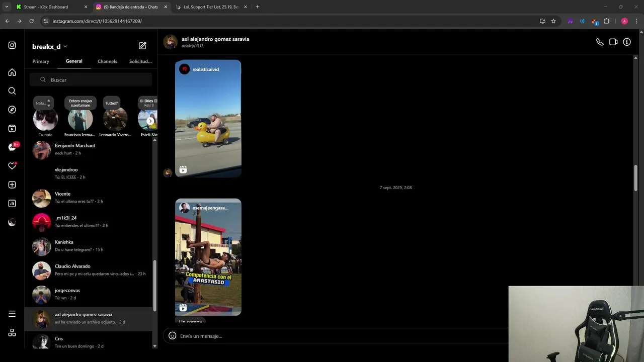The image size is (644, 362).
Task: Close the Bandeja de entrada tab
Action: pyautogui.click(x=166, y=7)
